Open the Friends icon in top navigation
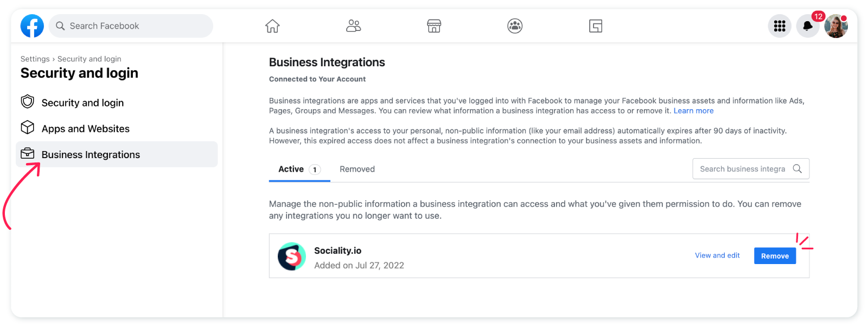The image size is (868, 326). click(x=354, y=26)
